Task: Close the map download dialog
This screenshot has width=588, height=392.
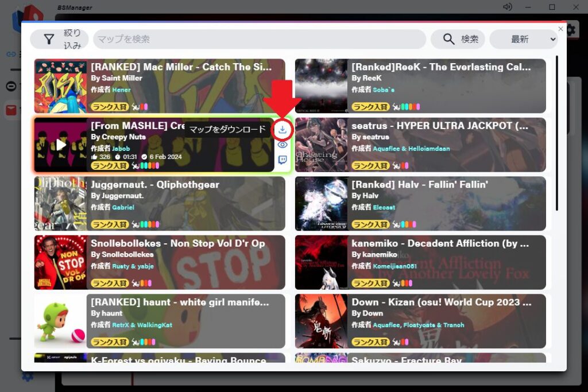Action: coord(560,29)
